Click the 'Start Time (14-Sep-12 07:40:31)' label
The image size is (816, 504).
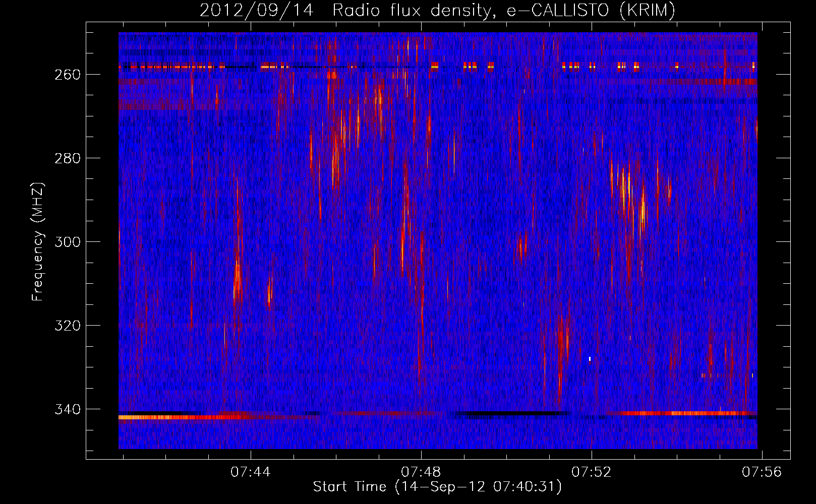click(x=437, y=487)
